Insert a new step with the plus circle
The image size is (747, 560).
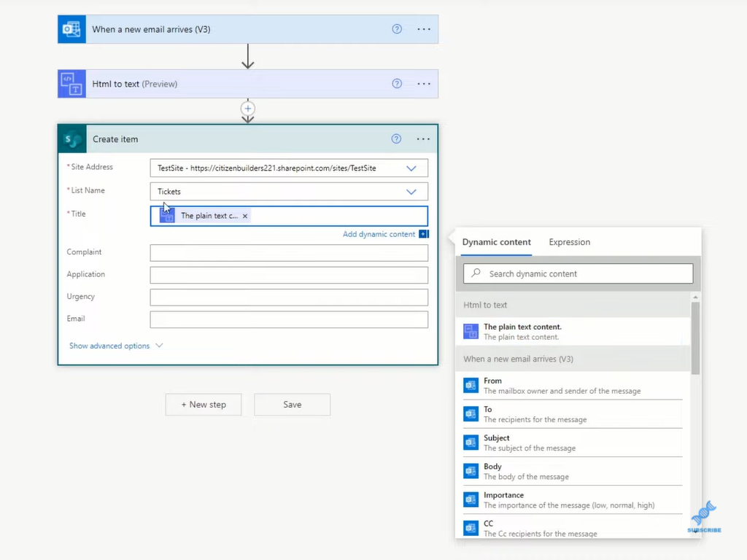[x=248, y=109]
